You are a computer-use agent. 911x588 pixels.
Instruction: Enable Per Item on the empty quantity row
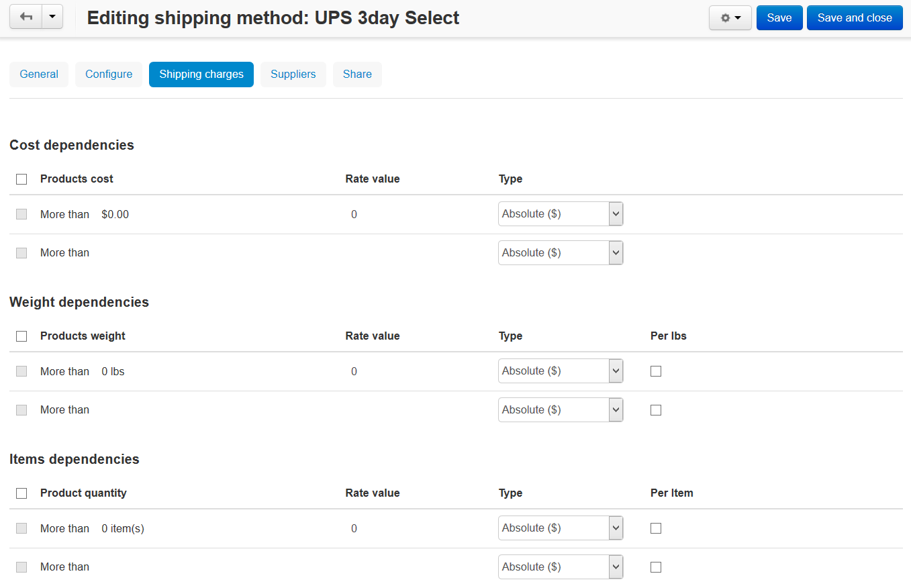[x=656, y=567]
